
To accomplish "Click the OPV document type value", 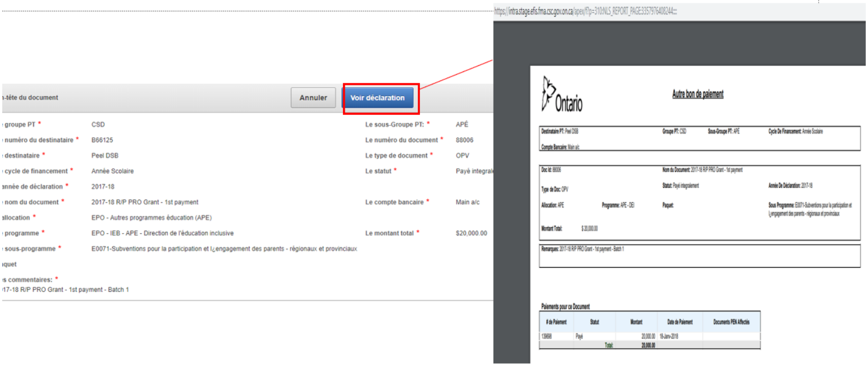I will tap(463, 156).
